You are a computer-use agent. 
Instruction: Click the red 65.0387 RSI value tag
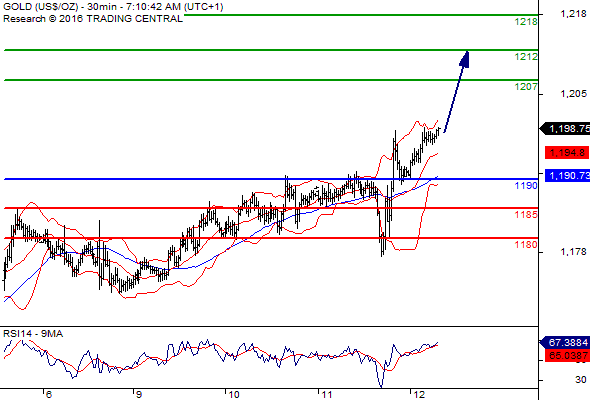click(x=567, y=355)
